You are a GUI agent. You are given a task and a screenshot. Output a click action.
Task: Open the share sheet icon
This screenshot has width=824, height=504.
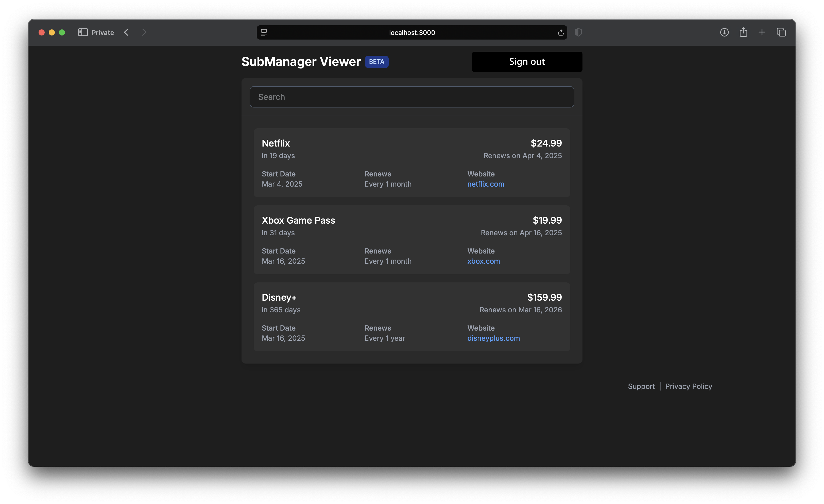(x=743, y=32)
